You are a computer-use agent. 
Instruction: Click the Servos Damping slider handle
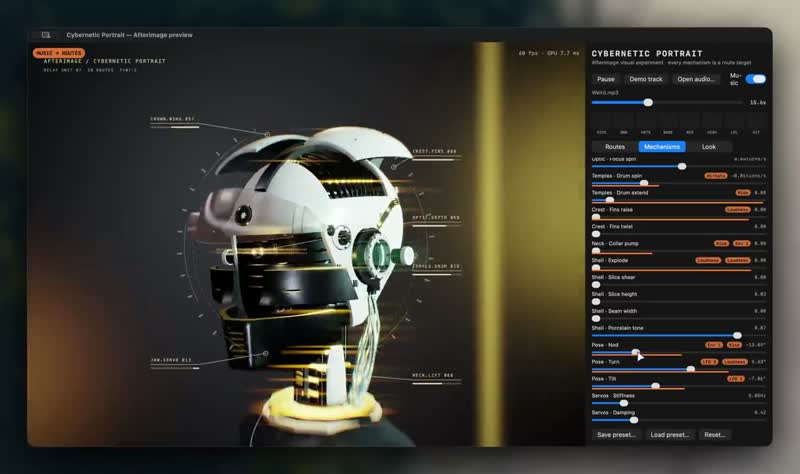634,420
